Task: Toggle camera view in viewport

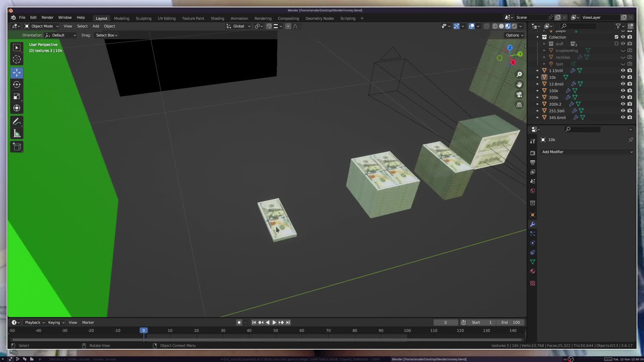Action: coord(519,95)
